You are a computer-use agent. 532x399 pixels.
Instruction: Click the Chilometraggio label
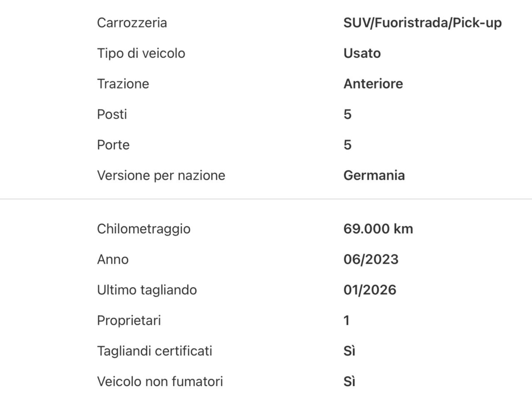coord(143,229)
